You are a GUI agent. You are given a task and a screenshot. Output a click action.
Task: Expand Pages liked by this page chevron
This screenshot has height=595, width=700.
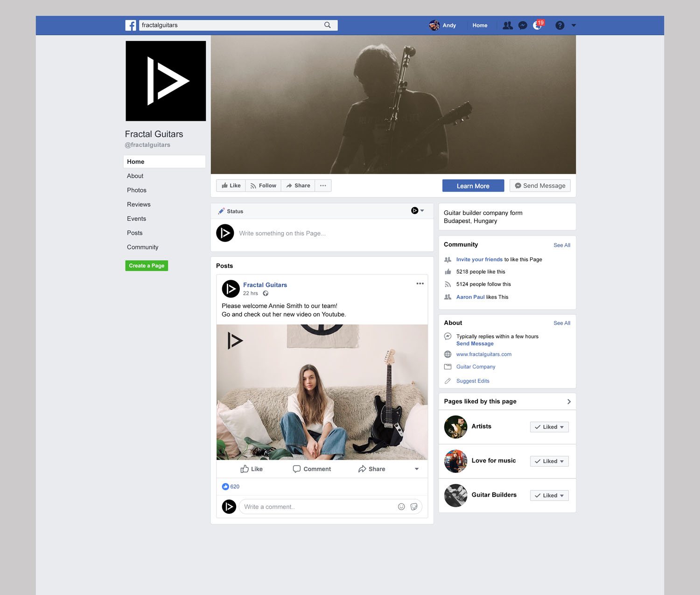[569, 401]
